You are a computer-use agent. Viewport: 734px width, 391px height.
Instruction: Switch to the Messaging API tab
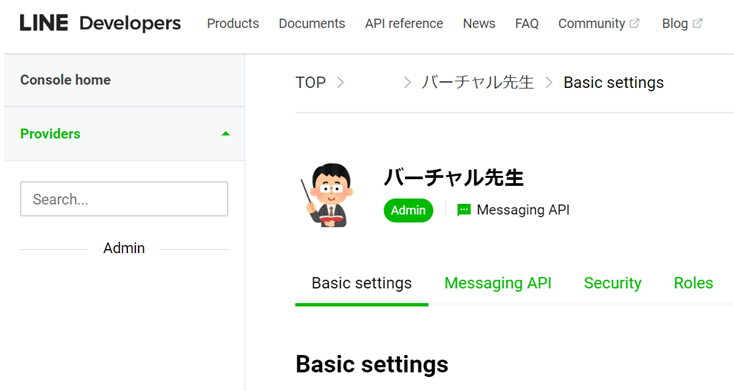[x=498, y=283]
